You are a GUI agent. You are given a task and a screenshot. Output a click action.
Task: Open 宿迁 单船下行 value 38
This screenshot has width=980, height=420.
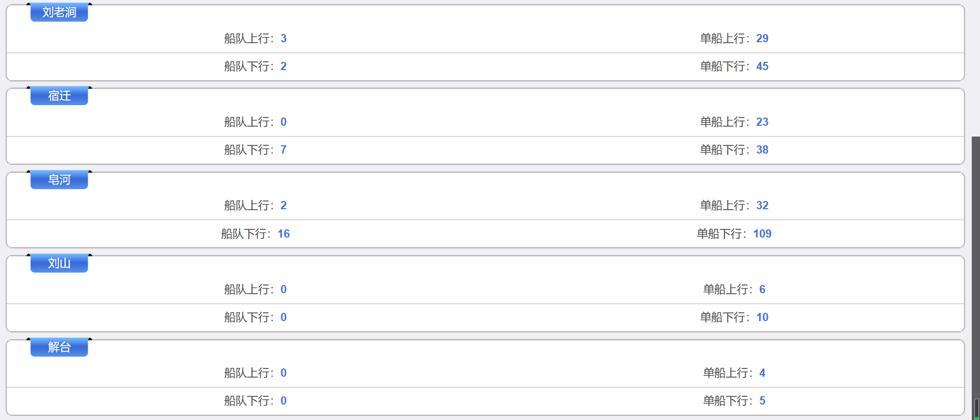762,150
